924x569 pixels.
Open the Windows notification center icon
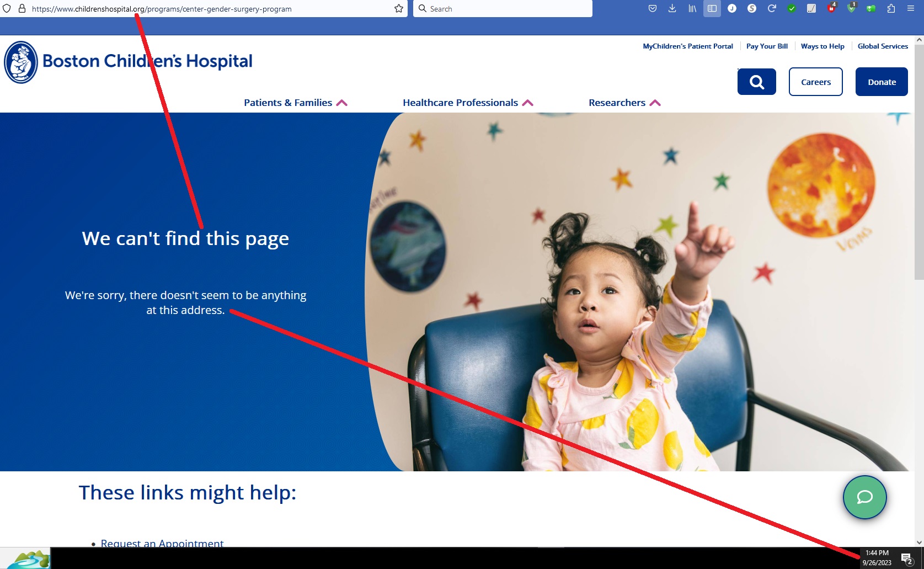(x=906, y=559)
